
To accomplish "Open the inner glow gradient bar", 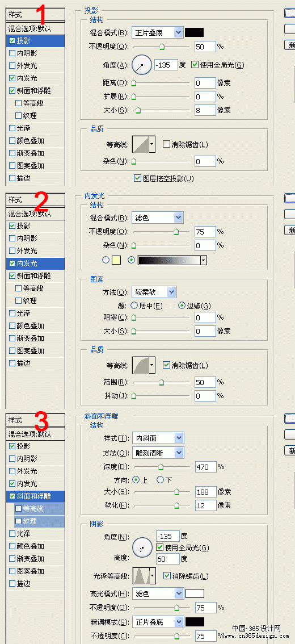I will [172, 260].
